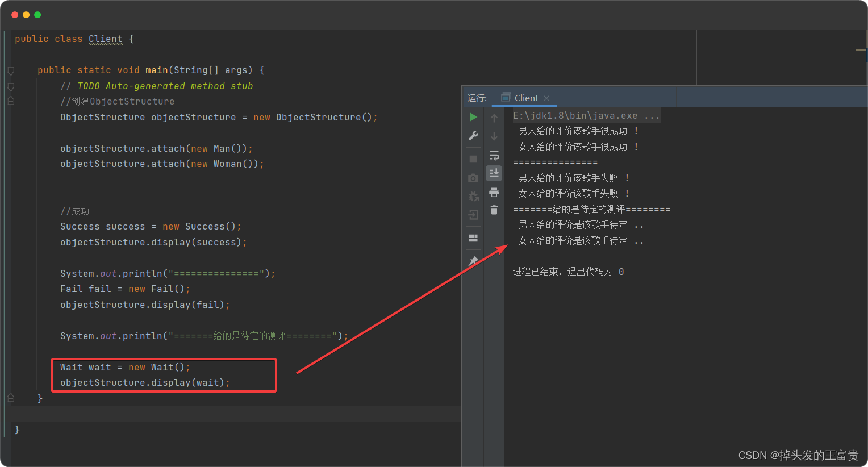Collapse the main method fold marker
Screen dimensions: 868x467
pyautogui.click(x=11, y=70)
